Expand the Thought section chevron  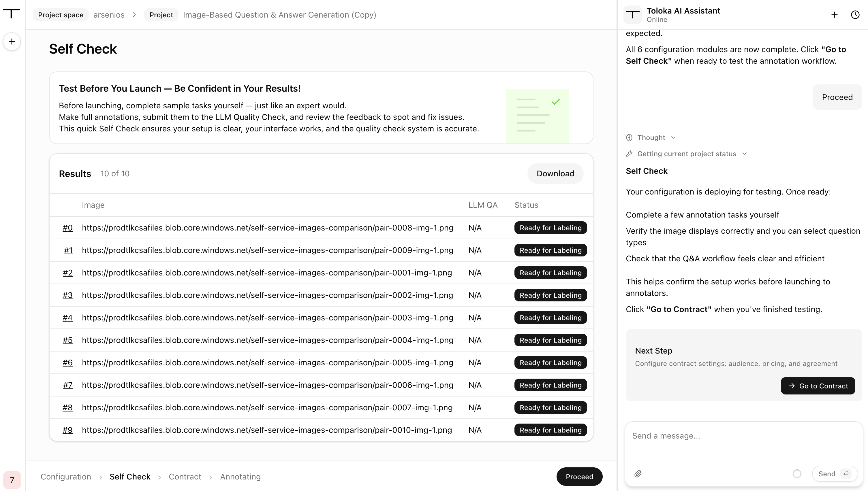(673, 137)
